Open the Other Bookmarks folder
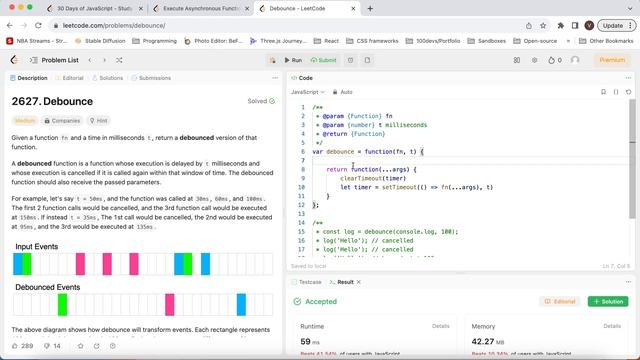 click(x=606, y=41)
